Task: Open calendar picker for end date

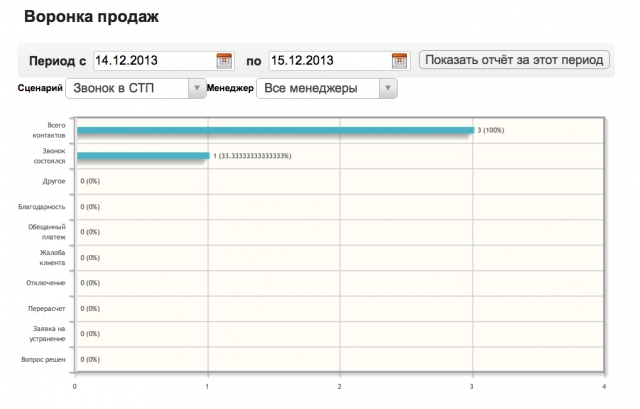Action: (399, 61)
